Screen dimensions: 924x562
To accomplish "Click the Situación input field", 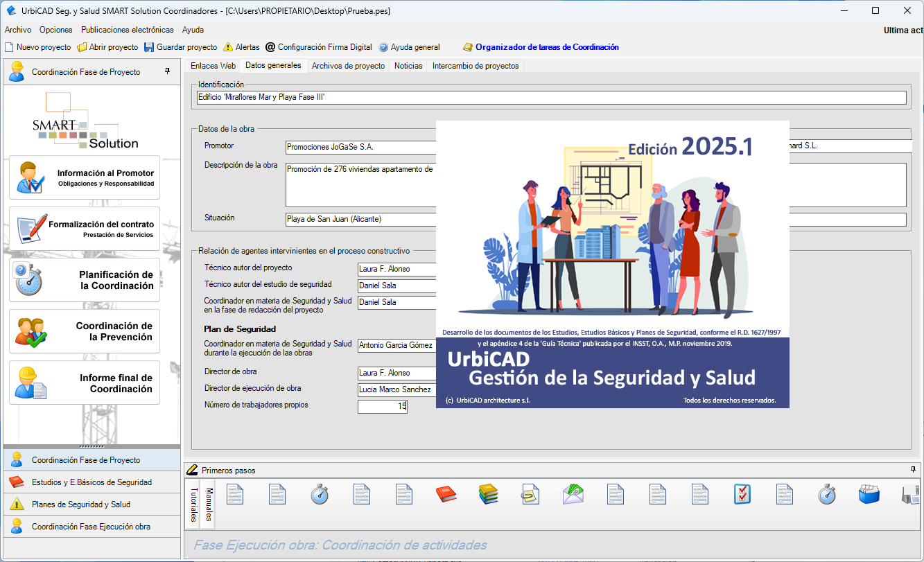I will click(x=360, y=219).
